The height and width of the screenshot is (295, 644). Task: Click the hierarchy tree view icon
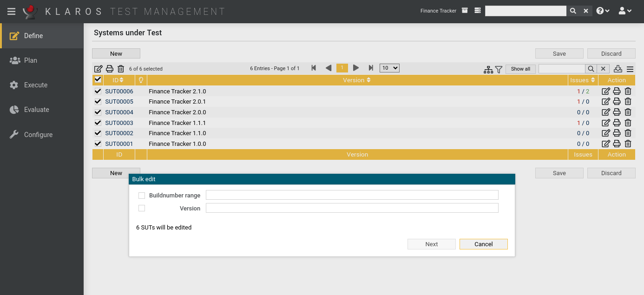488,69
